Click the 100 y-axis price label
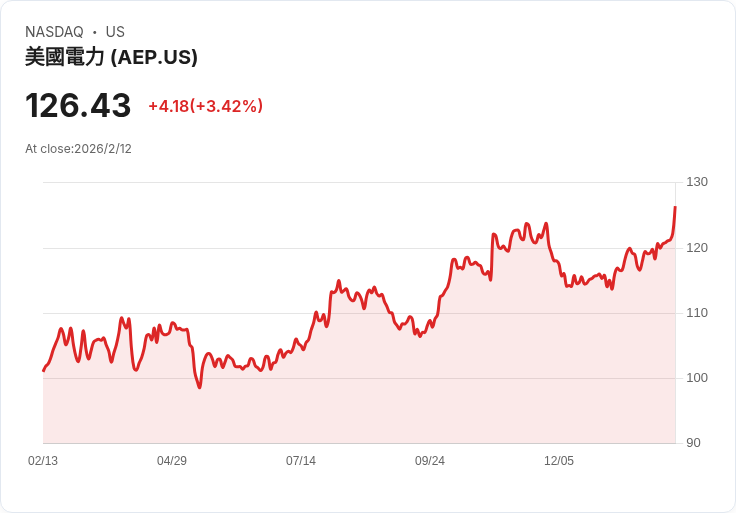Image resolution: width=736 pixels, height=513 pixels. point(697,378)
